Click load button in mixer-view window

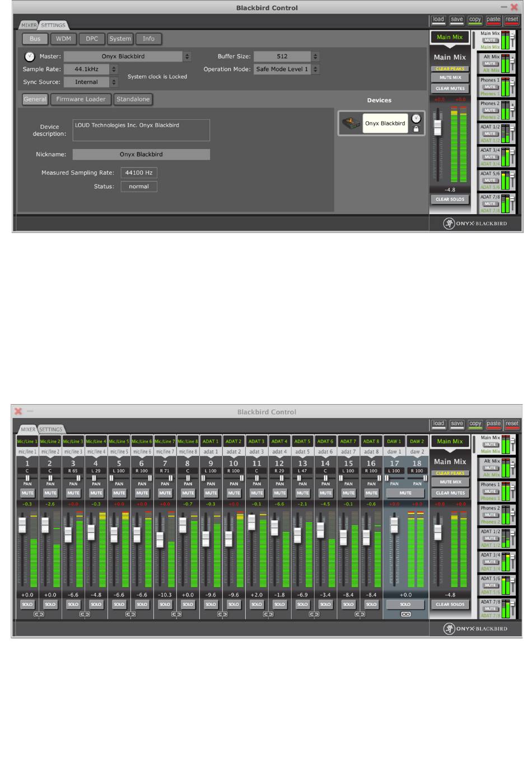click(x=438, y=424)
